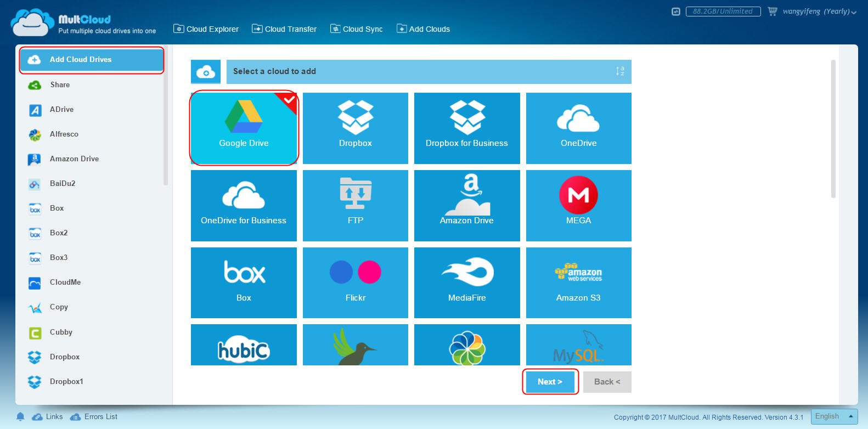Select Add Cloud Drives in sidebar
The height and width of the screenshot is (429, 868).
tap(92, 60)
